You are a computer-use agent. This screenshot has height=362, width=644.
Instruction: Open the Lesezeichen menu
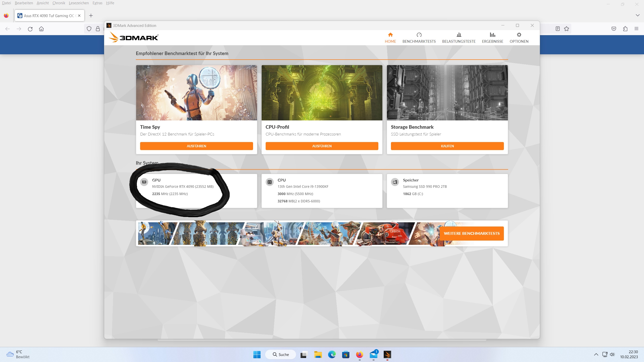tap(79, 3)
